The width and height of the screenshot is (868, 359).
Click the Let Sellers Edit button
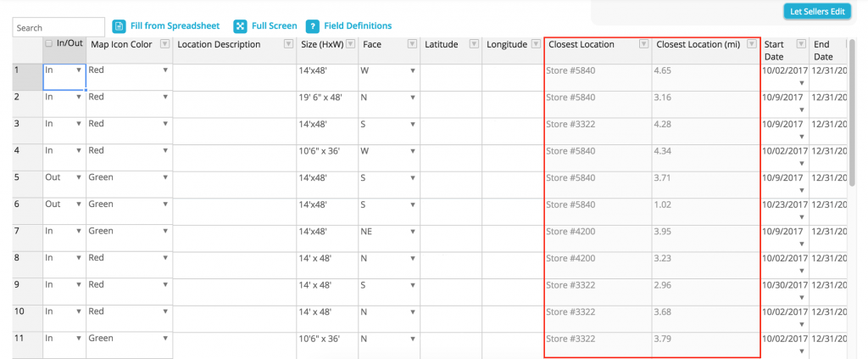coord(817,12)
